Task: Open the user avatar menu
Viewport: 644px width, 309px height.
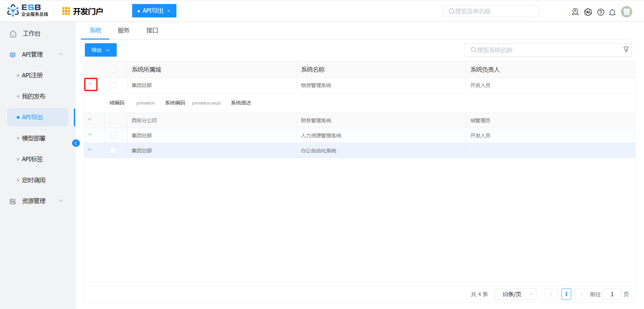Action: coord(626,12)
